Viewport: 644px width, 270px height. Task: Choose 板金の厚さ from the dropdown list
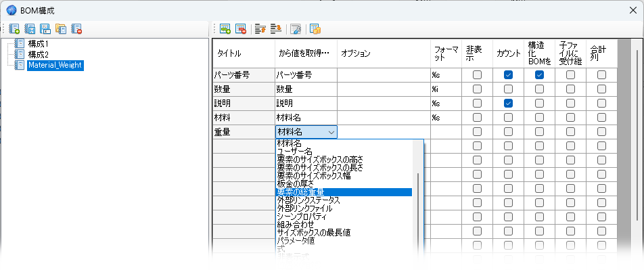point(344,184)
